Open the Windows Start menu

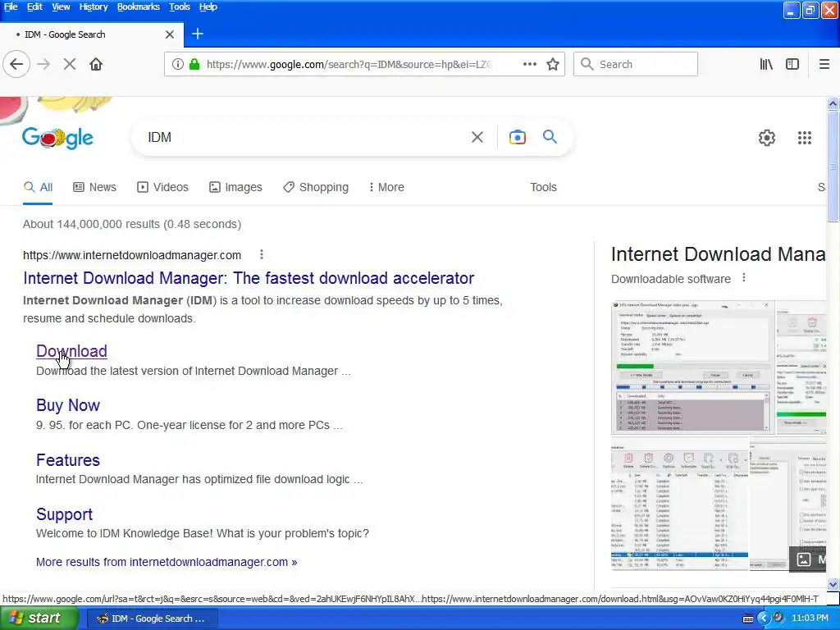[39, 619]
